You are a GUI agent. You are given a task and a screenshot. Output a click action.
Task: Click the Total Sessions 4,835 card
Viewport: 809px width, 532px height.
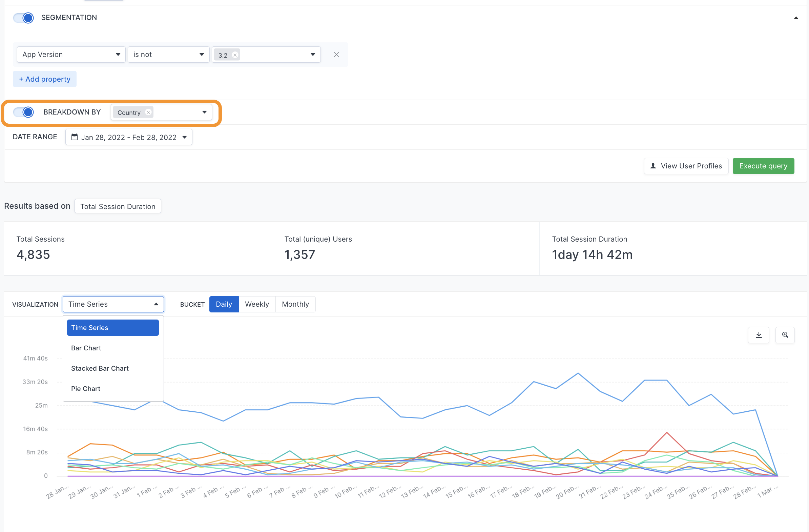click(138, 248)
